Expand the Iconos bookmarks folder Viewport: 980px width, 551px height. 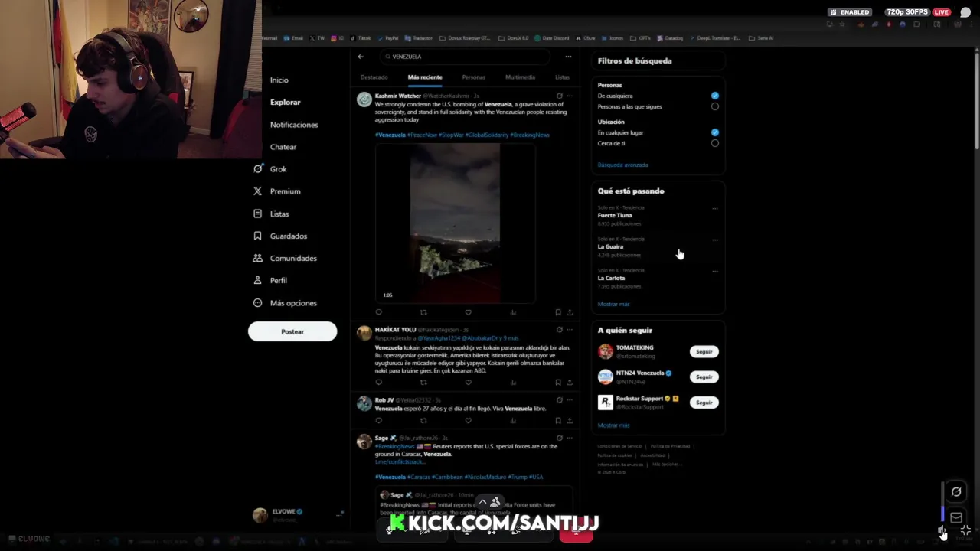tap(612, 38)
